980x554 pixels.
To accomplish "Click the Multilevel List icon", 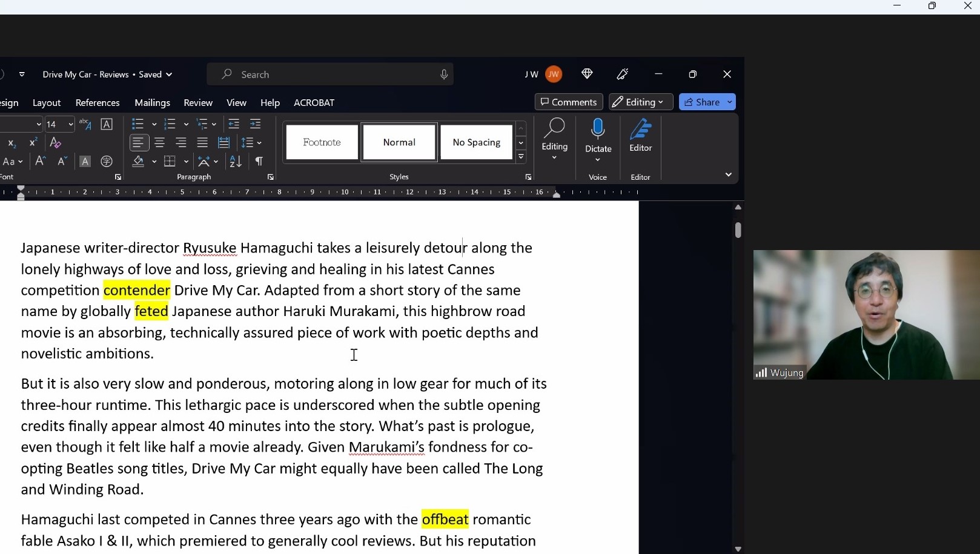I will pyautogui.click(x=202, y=124).
